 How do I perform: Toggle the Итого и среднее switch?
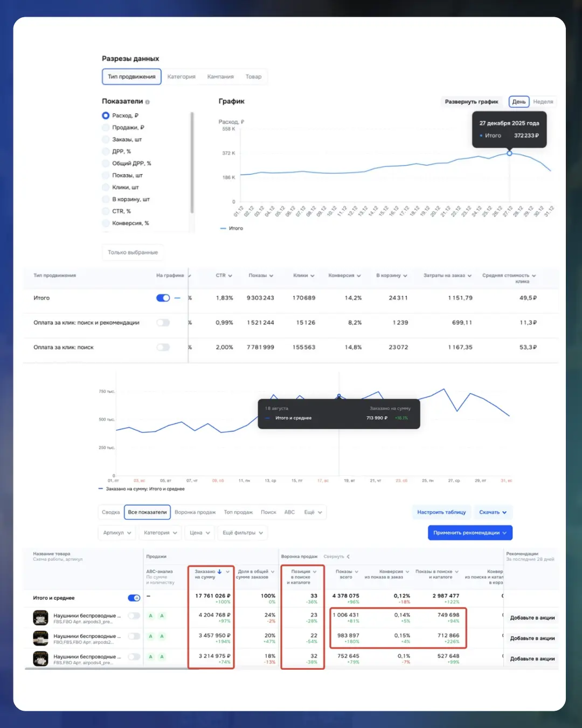134,598
